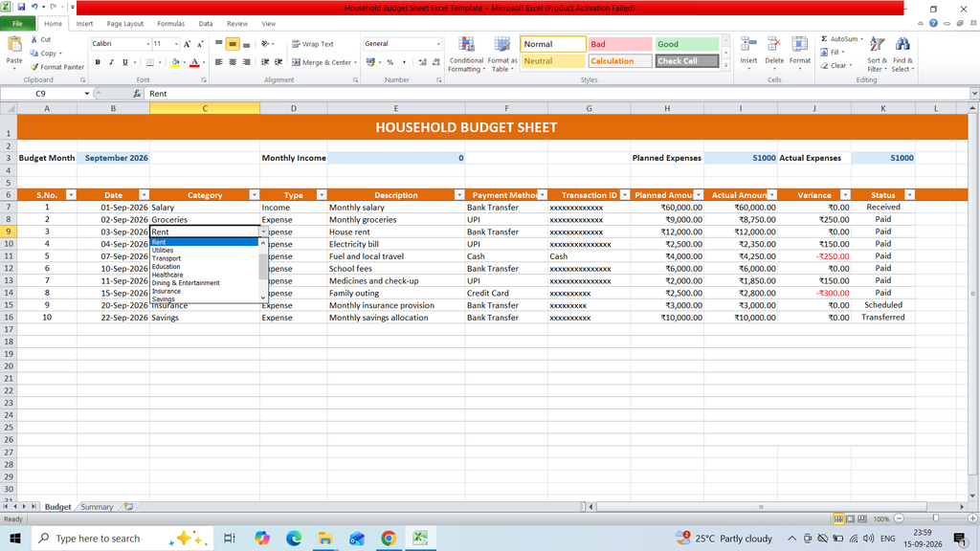
Task: Click Merge & Center
Action: [x=323, y=62]
